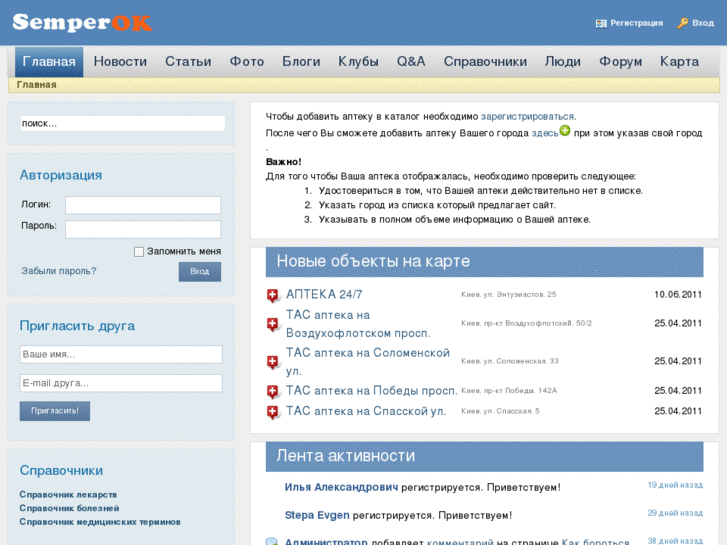Open Илья Александрович's profile link

[x=341, y=487]
